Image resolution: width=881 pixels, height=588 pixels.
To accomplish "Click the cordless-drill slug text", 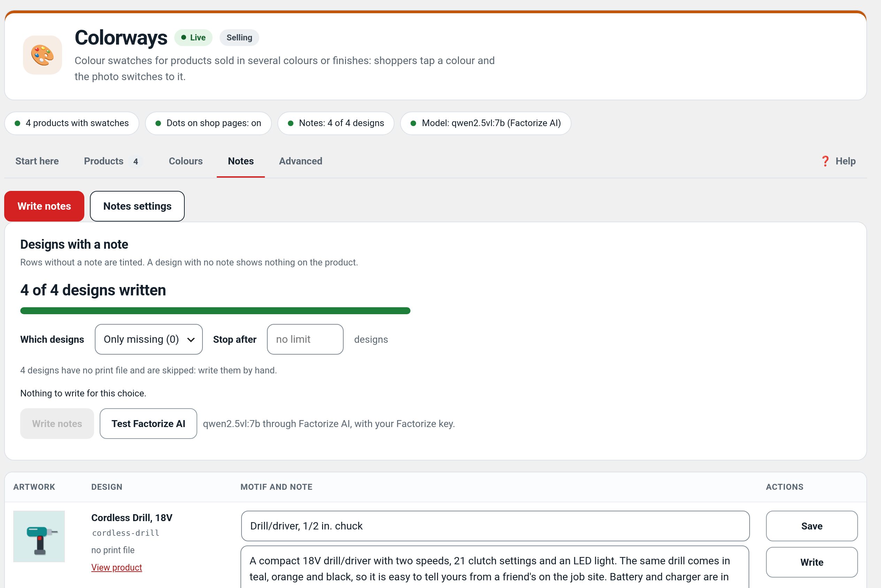I will (x=126, y=533).
